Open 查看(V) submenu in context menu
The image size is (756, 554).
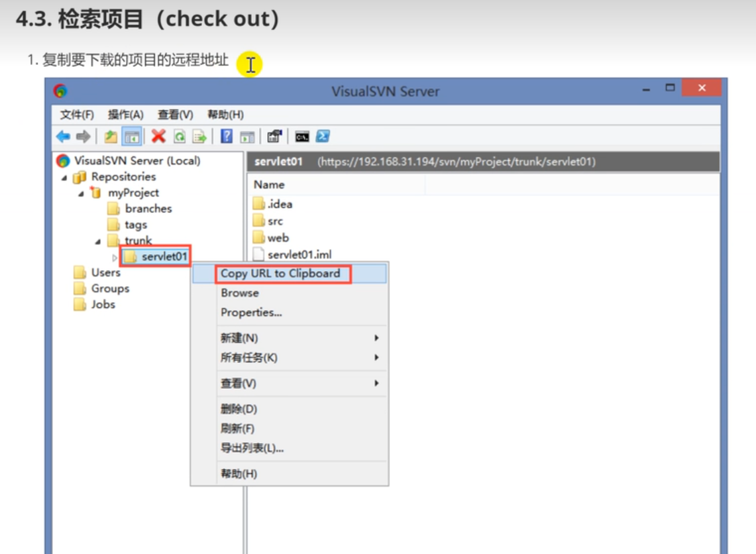click(290, 383)
